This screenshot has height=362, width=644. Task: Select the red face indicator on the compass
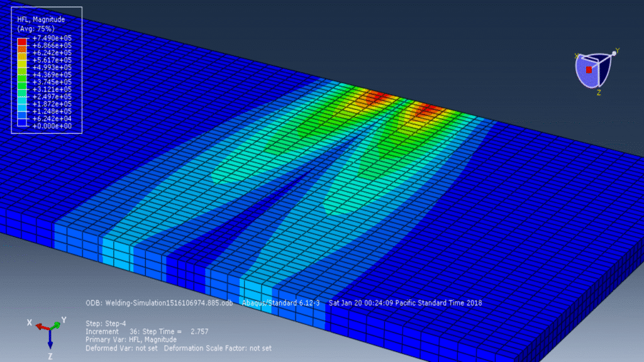tap(589, 69)
